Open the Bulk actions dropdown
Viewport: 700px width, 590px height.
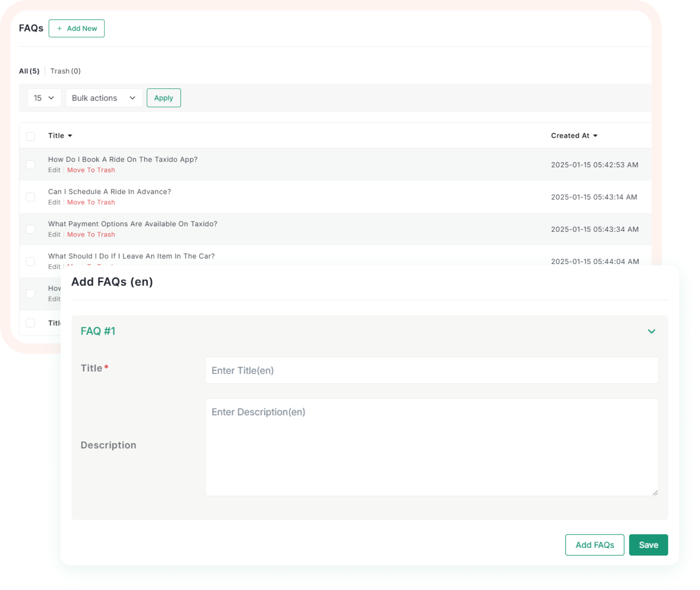click(x=104, y=98)
